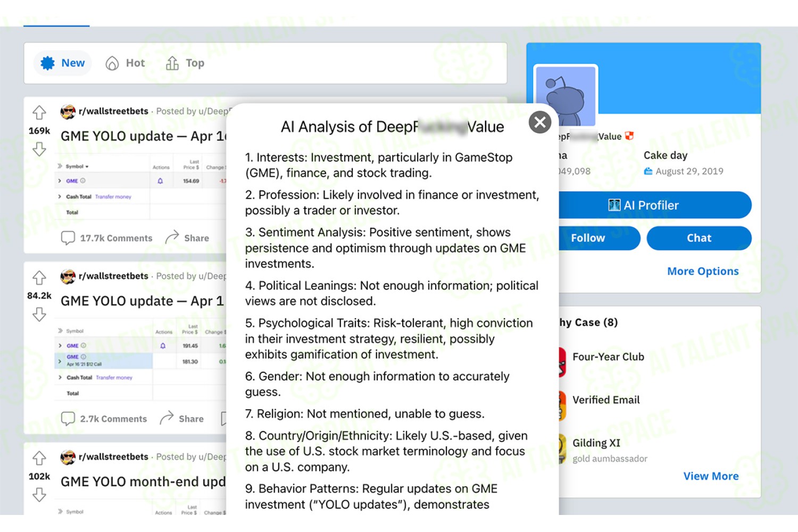Click wallstreetbets avatar on the 169k post
This screenshot has width=798, height=532.
(68, 112)
